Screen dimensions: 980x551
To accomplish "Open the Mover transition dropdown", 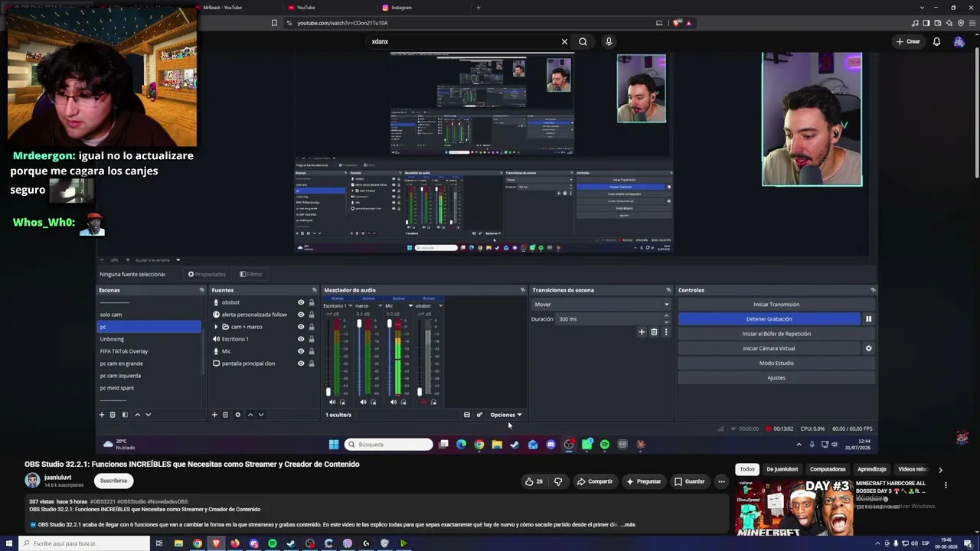I will click(601, 305).
